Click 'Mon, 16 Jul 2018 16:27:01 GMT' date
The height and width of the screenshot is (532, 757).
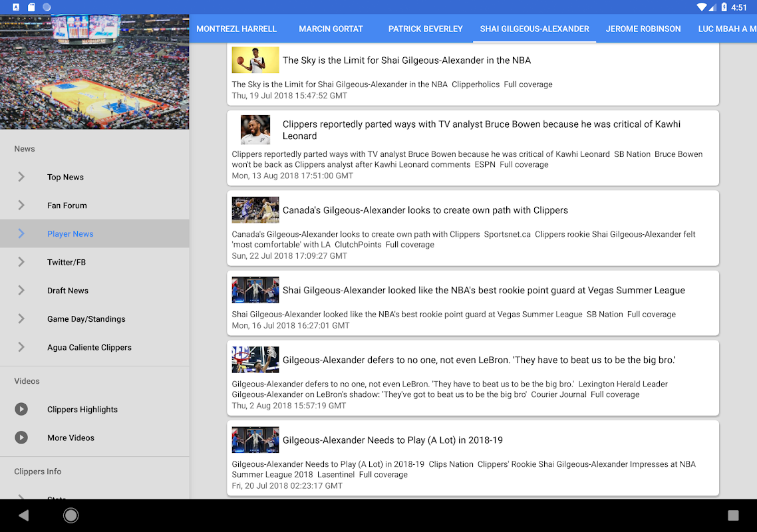(x=291, y=325)
